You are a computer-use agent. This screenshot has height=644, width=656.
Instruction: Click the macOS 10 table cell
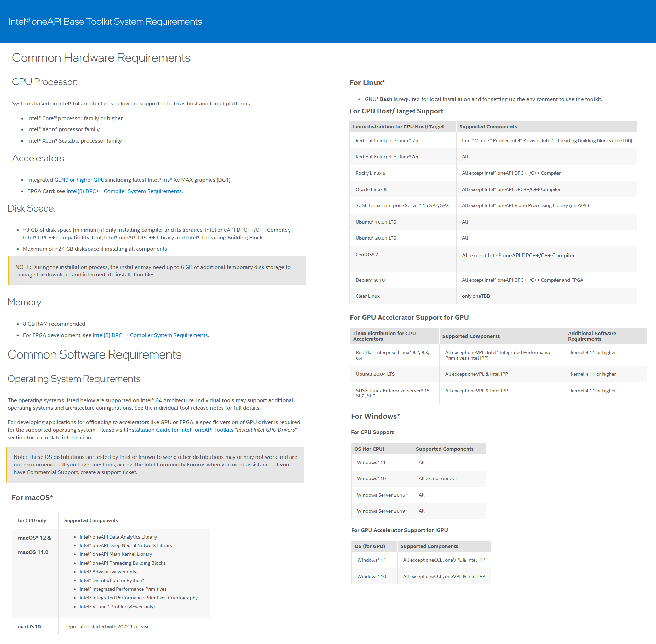click(35, 626)
